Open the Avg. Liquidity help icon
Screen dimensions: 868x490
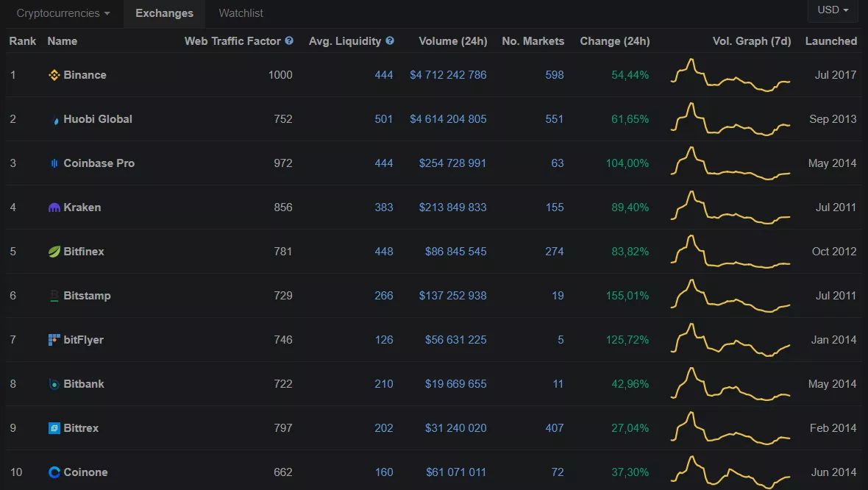(x=390, y=40)
